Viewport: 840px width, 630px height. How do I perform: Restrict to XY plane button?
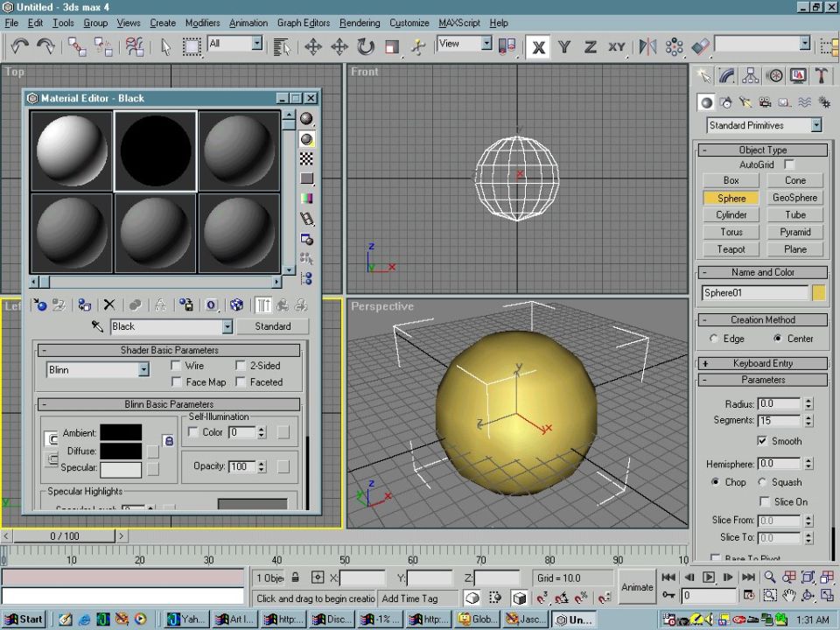point(617,46)
